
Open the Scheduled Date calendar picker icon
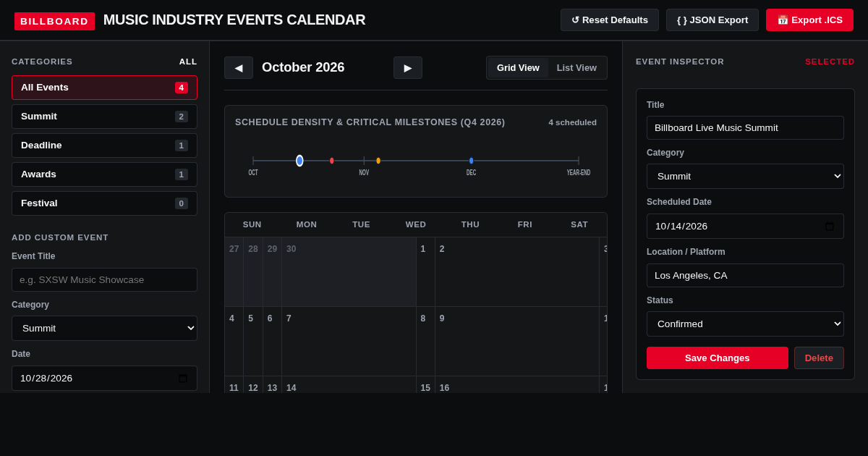tap(830, 227)
